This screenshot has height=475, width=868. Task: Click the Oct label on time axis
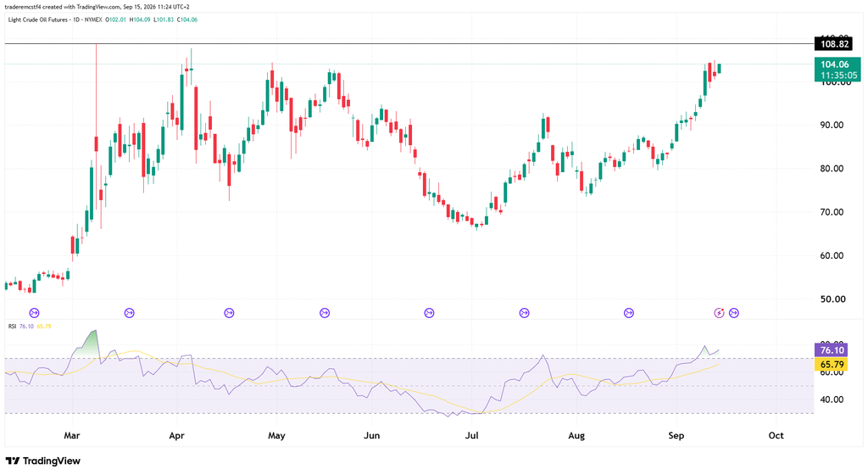point(776,435)
